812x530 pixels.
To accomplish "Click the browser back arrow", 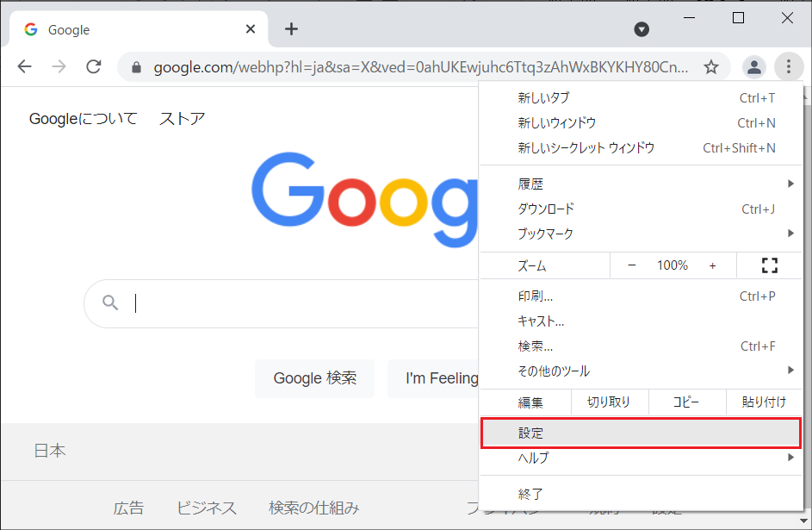I will (x=24, y=66).
